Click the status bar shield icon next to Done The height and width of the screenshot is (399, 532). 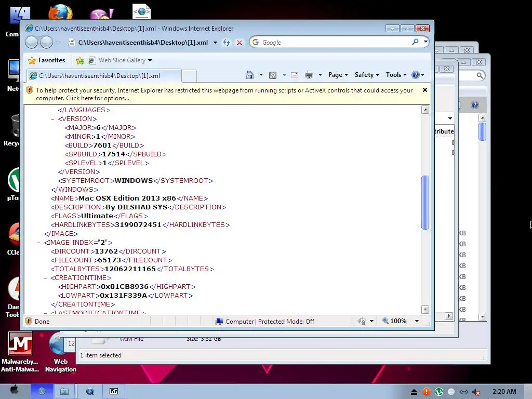(x=29, y=321)
